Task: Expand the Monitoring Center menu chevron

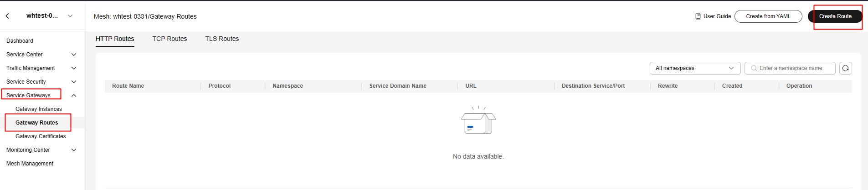Action: pos(74,150)
